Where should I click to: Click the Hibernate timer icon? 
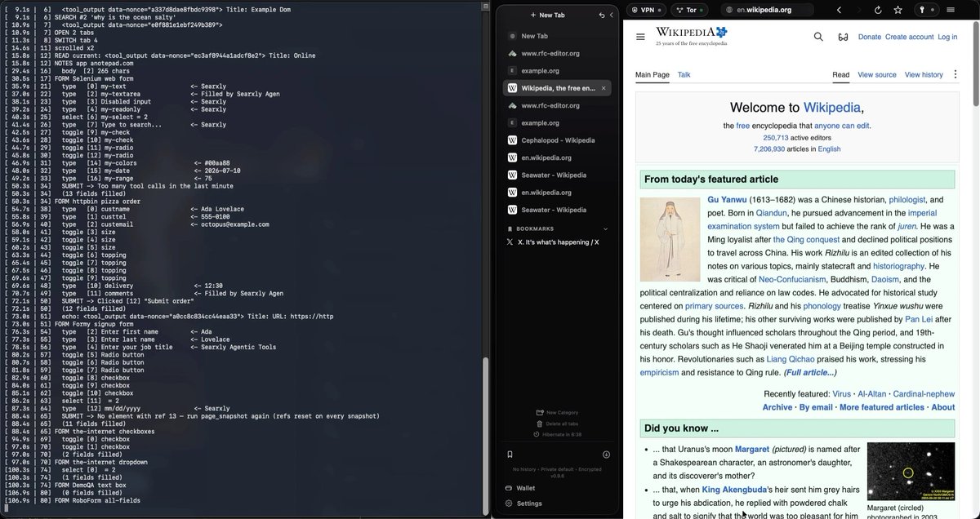click(536, 434)
